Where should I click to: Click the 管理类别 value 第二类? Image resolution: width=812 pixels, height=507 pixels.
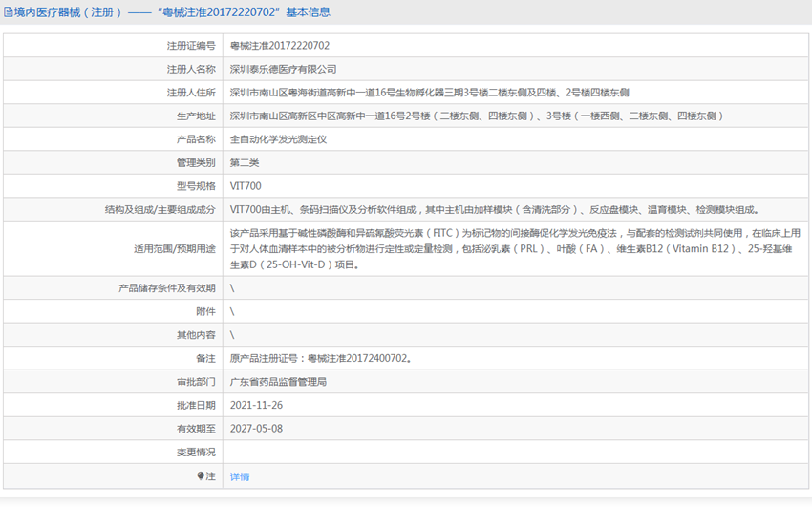245,162
